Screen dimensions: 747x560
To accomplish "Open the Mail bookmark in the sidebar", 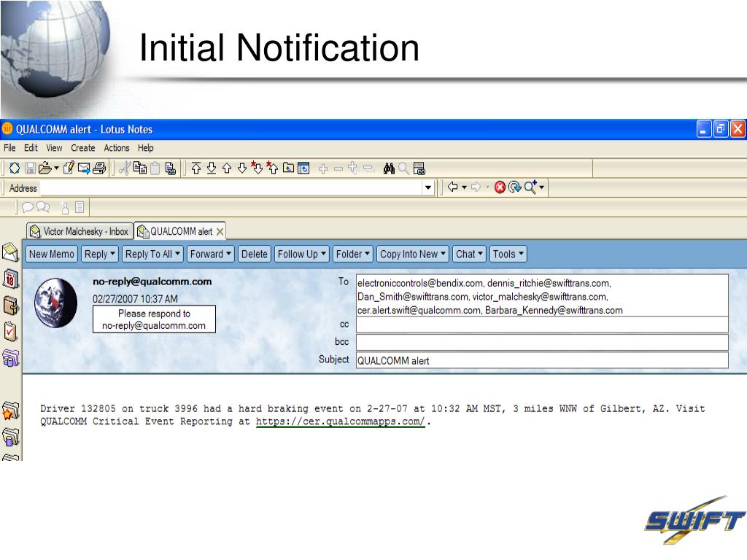I will 10,252.
